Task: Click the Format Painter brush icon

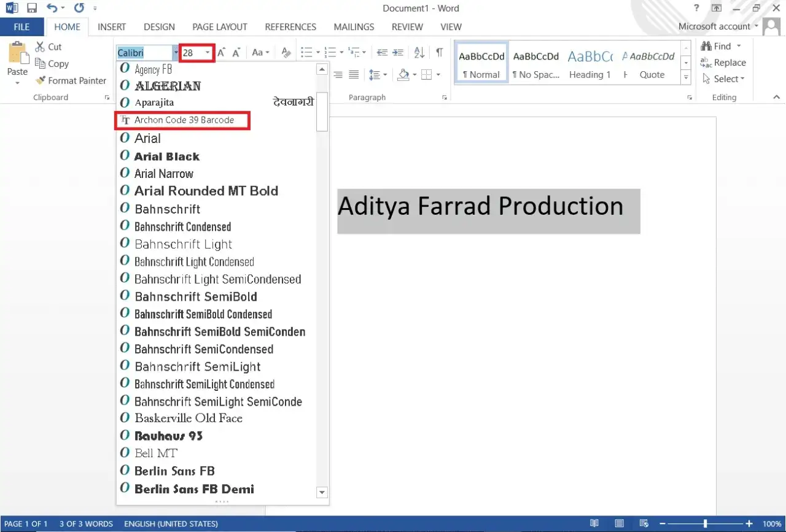Action: click(x=41, y=80)
